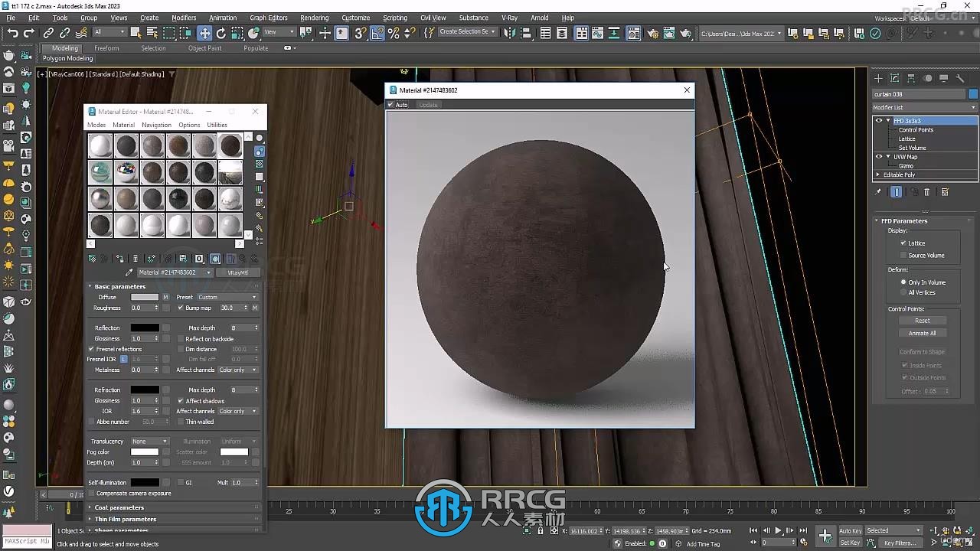The height and width of the screenshot is (551, 980).
Task: Toggle Auto checkbox in material preview window
Action: pyautogui.click(x=390, y=105)
